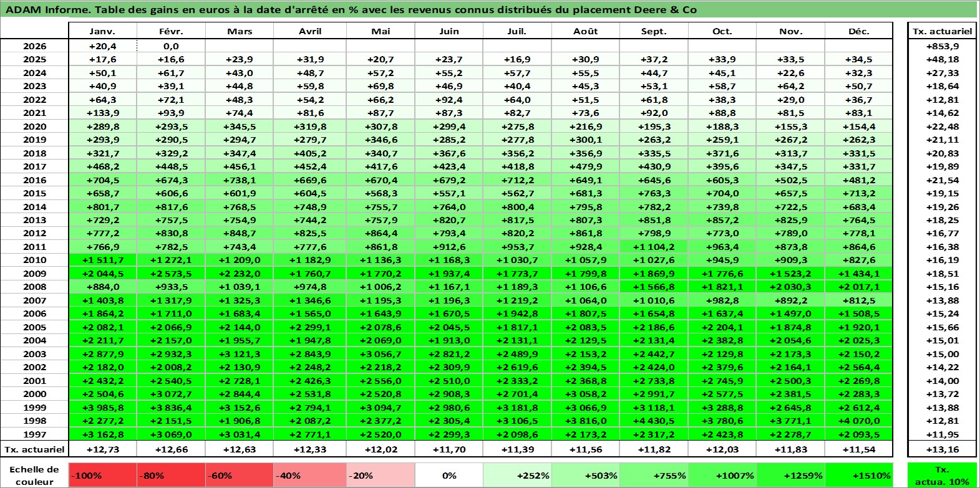Select the Juil. column header

(x=517, y=31)
